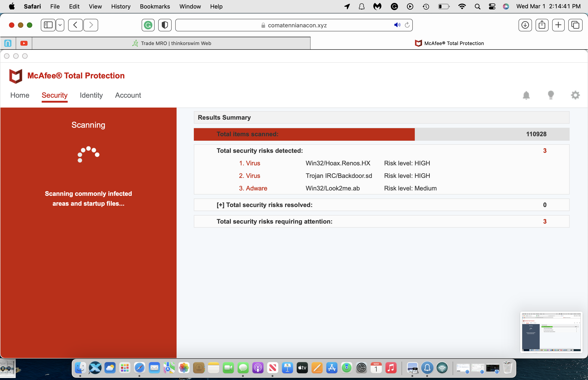Click the Share button in Safari toolbar

click(542, 25)
